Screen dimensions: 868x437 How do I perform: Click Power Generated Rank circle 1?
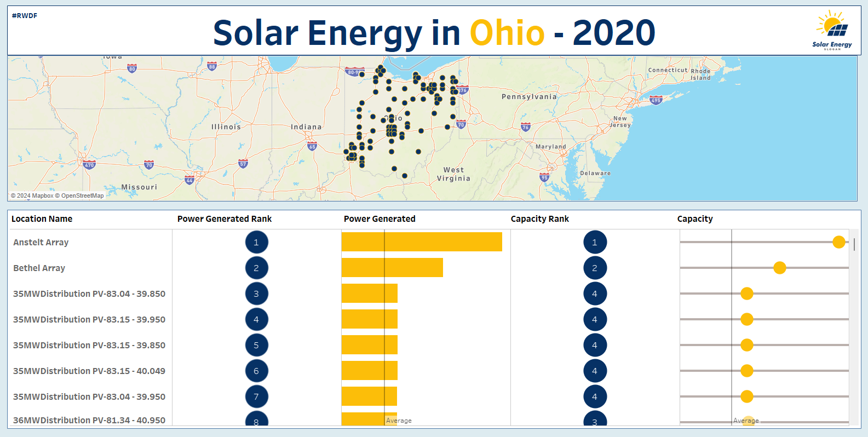coord(256,242)
